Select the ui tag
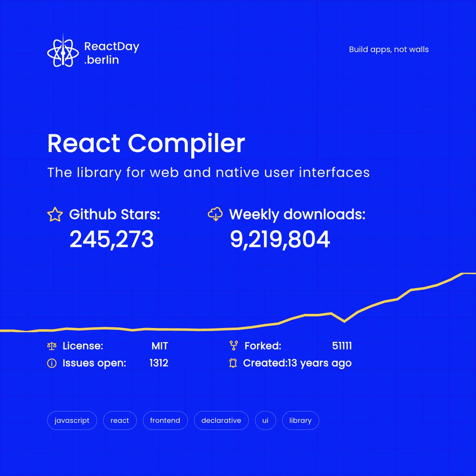The image size is (476, 476). click(x=265, y=420)
